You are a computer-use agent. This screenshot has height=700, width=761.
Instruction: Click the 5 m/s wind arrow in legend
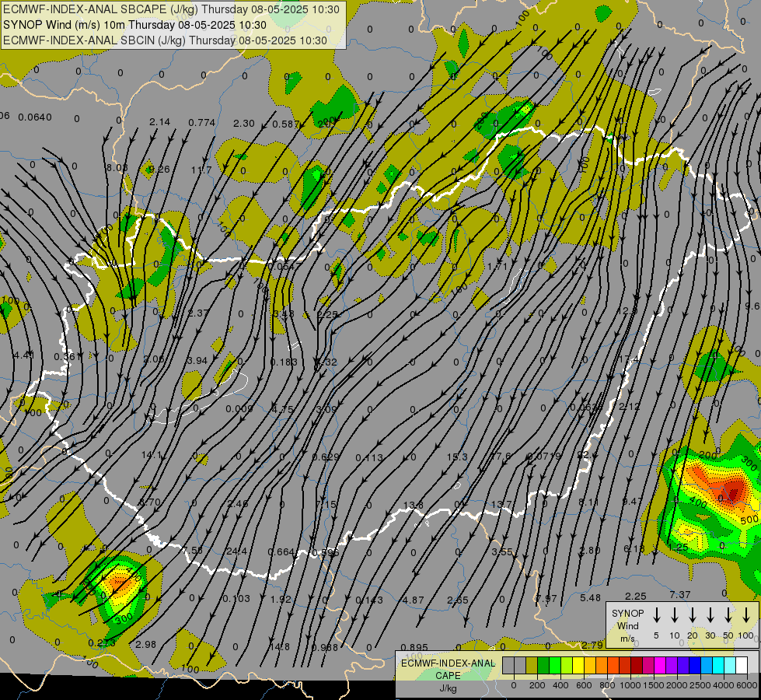[657, 615]
